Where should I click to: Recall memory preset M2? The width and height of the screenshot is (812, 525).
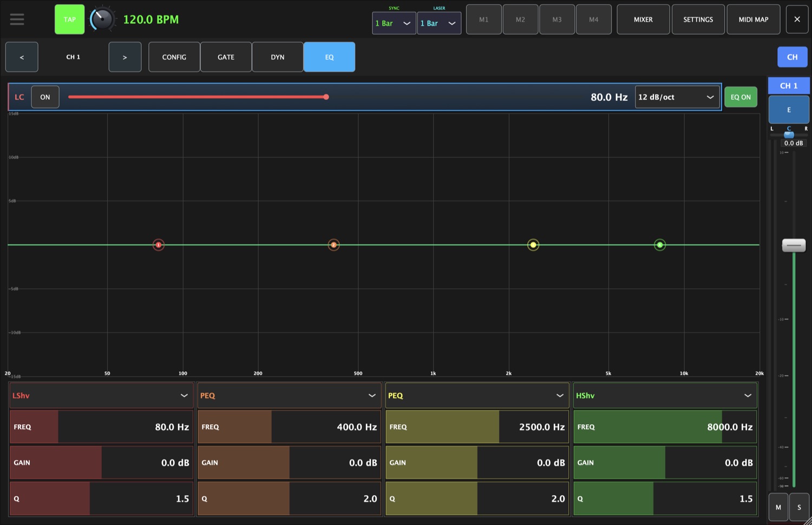[x=520, y=20]
